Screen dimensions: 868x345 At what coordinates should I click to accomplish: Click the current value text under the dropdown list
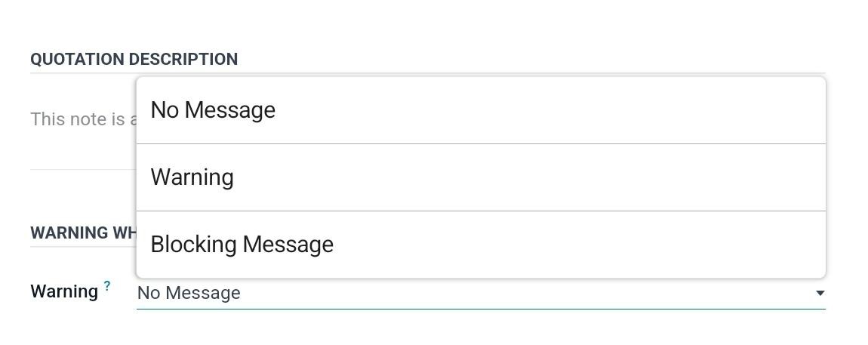tap(189, 293)
